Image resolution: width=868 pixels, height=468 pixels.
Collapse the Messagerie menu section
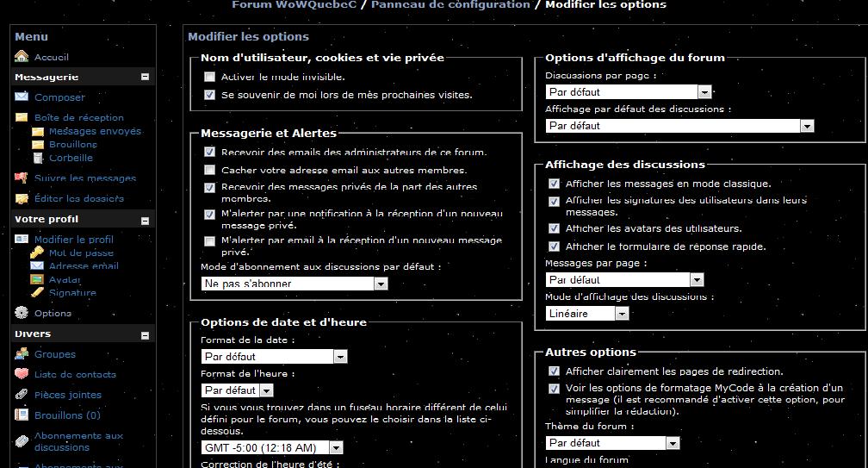(145, 77)
